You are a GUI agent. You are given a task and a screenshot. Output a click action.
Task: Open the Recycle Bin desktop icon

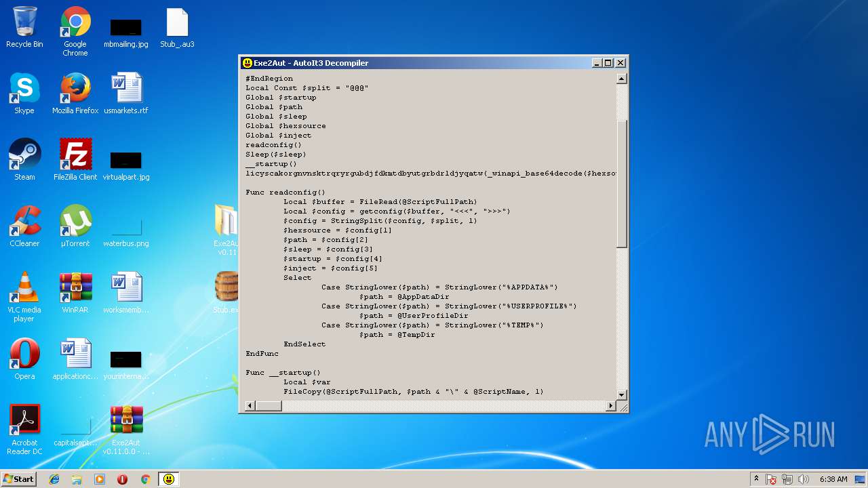pyautogui.click(x=24, y=27)
